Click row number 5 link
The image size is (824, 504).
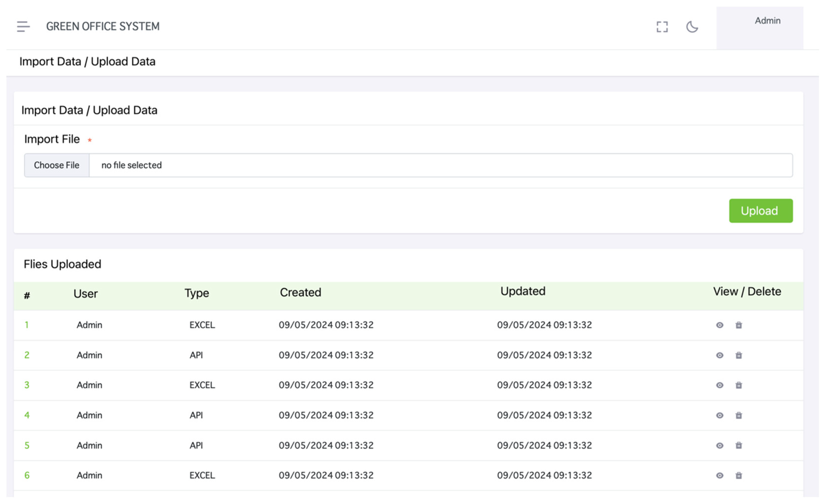coord(27,445)
